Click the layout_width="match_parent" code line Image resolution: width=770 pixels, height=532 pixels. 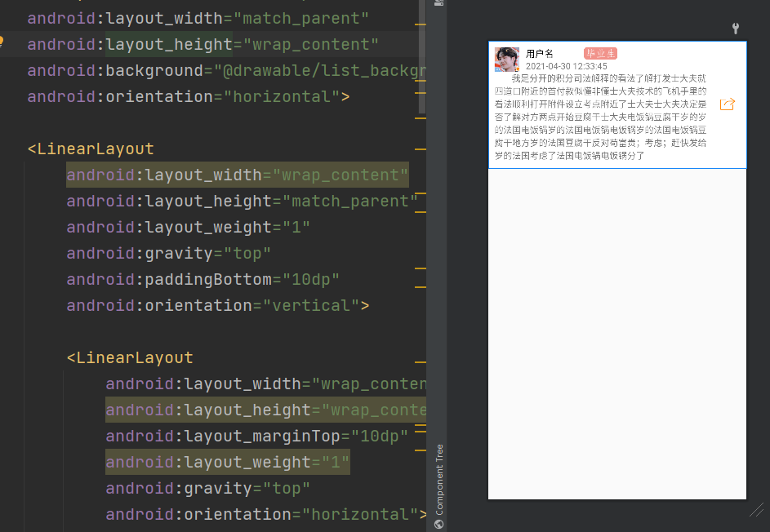coord(198,18)
